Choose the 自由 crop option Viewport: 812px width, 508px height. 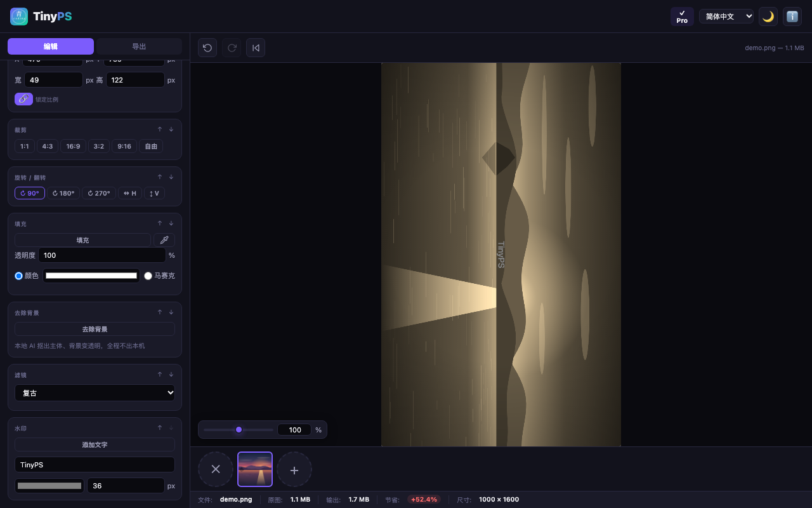151,146
